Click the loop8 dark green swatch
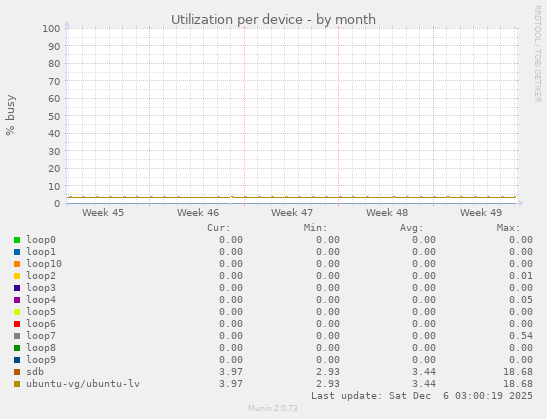Screen dimensions: 547x419 17,348
